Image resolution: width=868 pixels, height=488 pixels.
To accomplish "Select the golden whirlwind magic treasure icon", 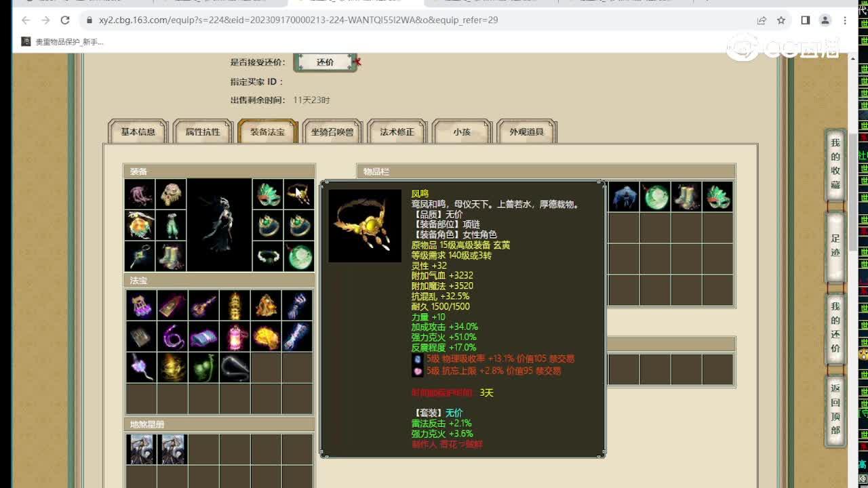I will tap(172, 368).
